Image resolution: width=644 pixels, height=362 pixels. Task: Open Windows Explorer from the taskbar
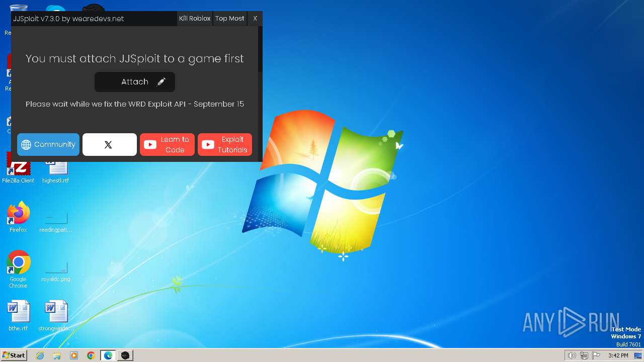(x=57, y=355)
